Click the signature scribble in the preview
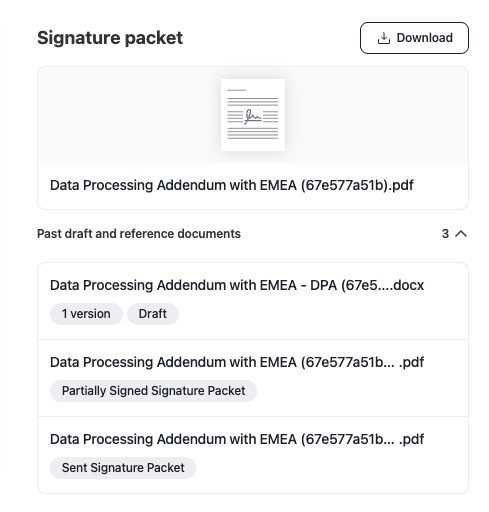 pos(252,117)
